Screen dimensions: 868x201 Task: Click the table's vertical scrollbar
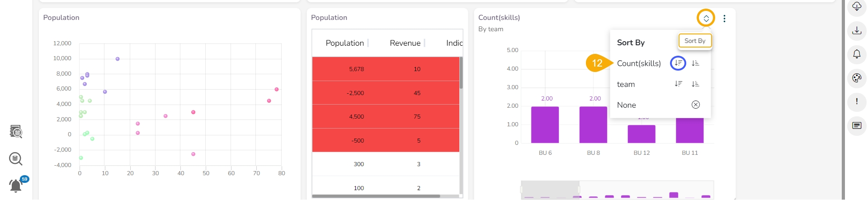click(461, 72)
